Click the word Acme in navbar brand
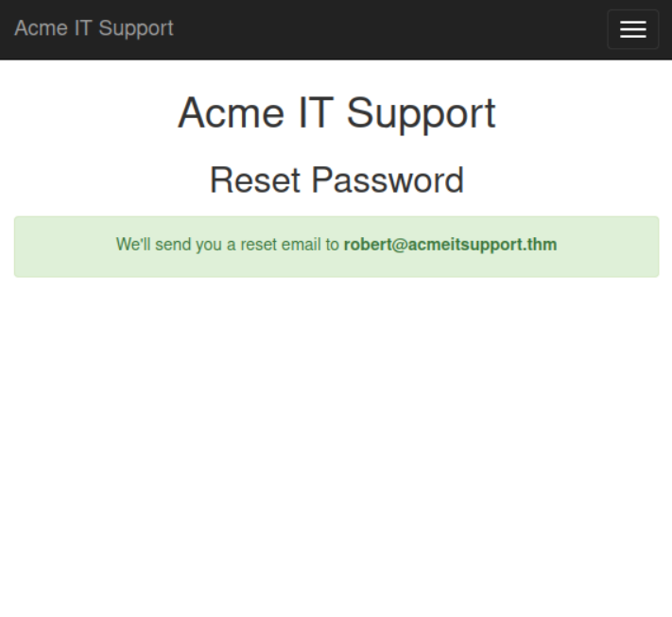Image resolution: width=672 pixels, height=617 pixels. (x=41, y=28)
